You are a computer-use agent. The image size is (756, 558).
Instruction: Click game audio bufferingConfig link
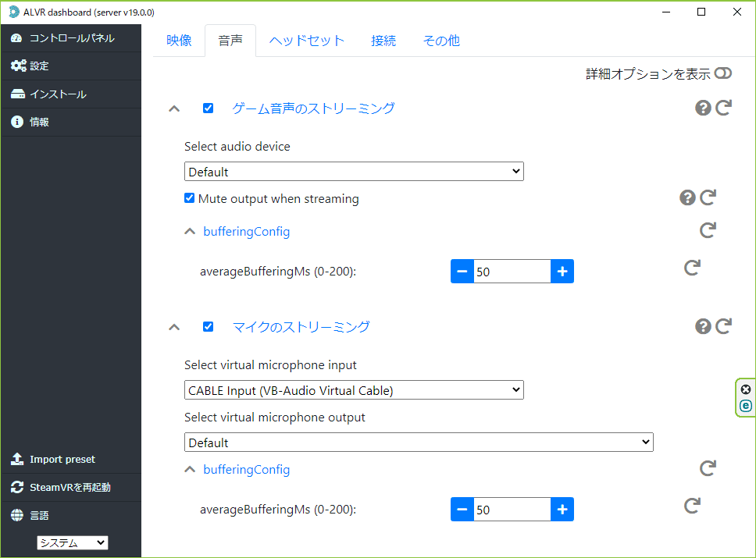[x=246, y=231]
